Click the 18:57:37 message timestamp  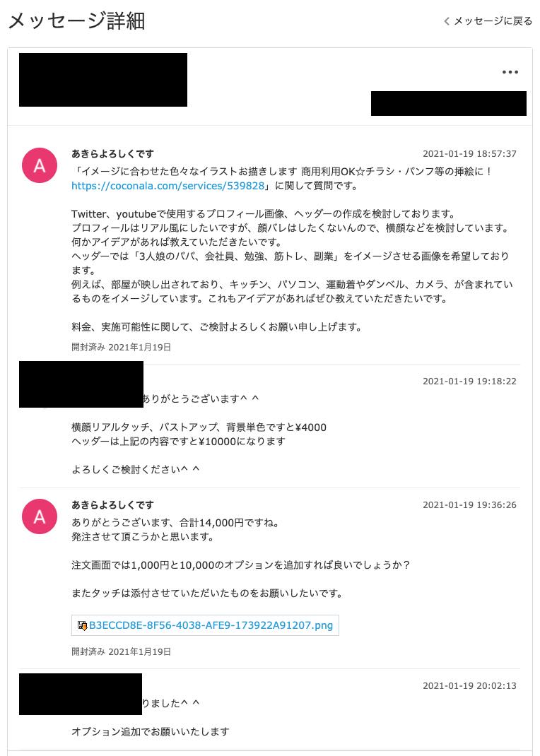469,153
